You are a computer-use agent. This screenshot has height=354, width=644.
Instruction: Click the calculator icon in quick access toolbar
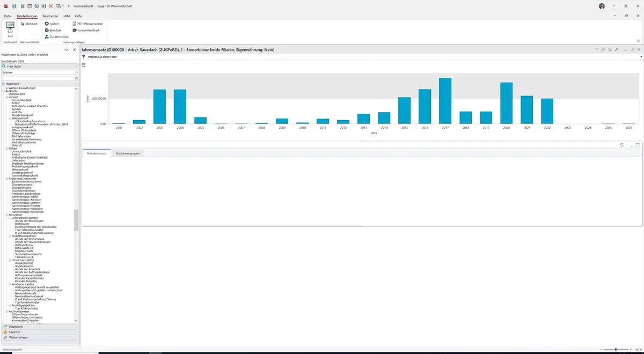[x=22, y=6]
